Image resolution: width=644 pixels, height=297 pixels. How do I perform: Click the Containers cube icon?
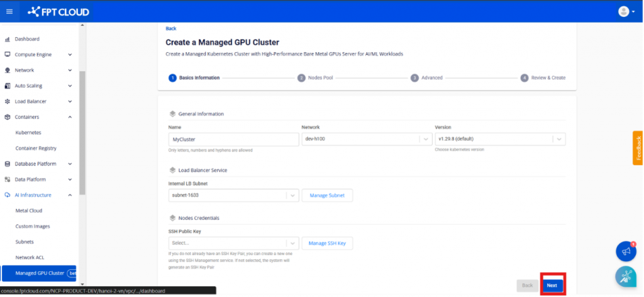7,117
